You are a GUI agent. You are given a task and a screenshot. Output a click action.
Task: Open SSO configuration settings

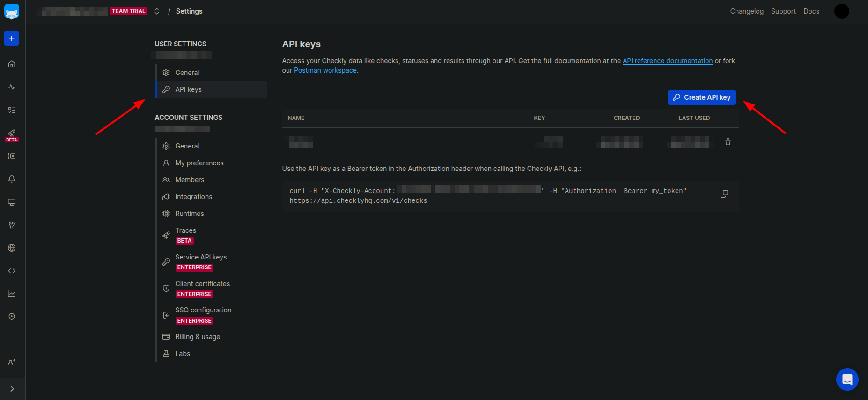(212, 315)
